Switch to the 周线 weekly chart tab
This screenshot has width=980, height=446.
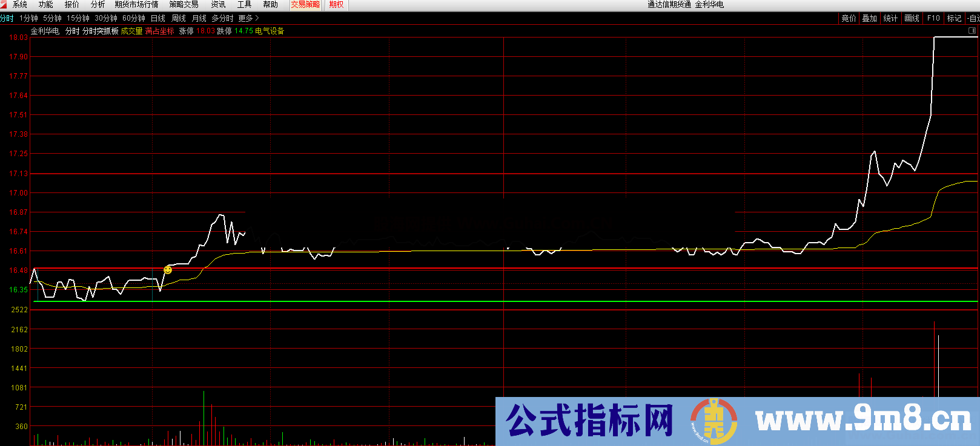[x=179, y=19]
